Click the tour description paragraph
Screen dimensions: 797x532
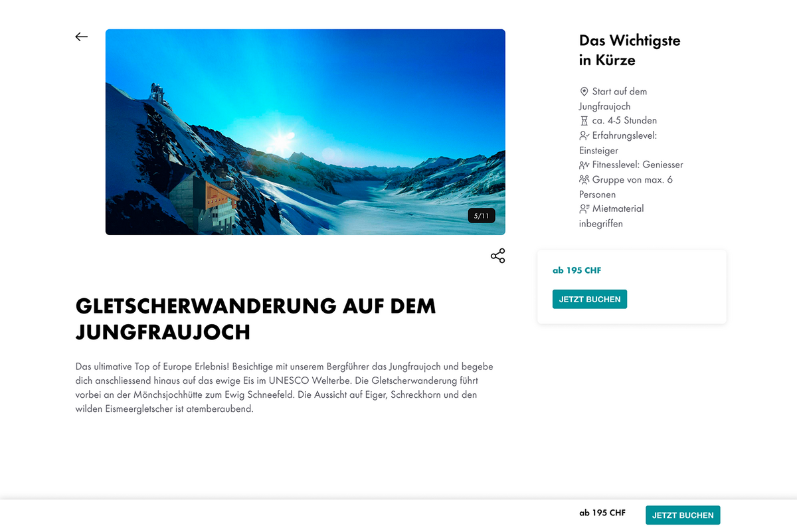(x=285, y=388)
